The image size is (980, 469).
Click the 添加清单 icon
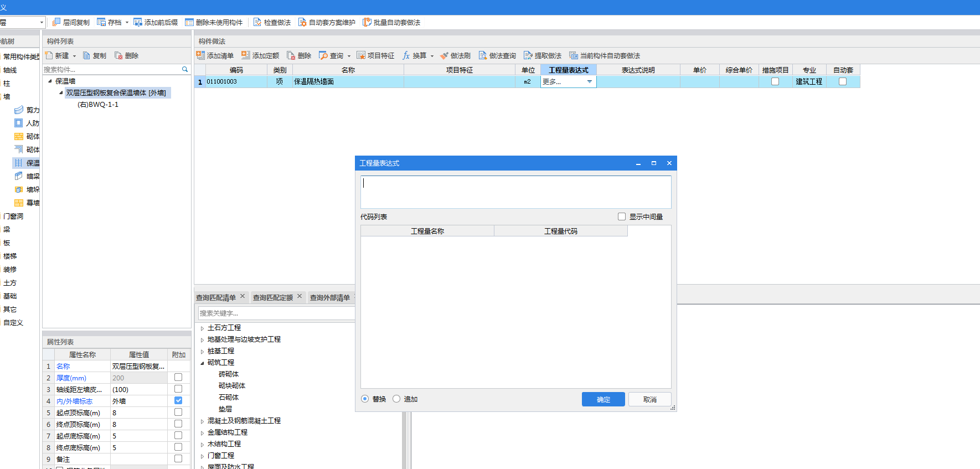pyautogui.click(x=200, y=55)
